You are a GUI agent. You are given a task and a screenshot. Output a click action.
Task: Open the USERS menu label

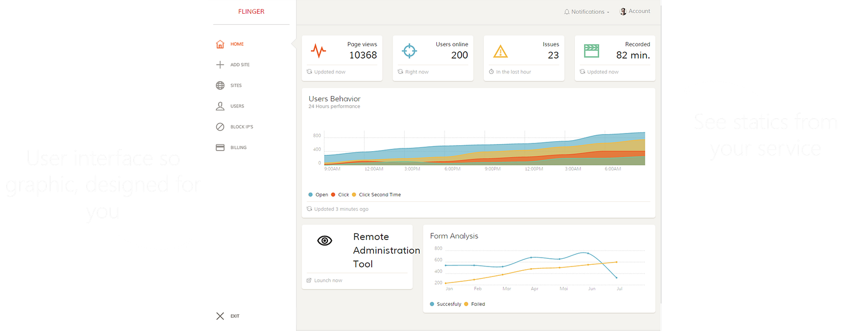[x=237, y=106]
